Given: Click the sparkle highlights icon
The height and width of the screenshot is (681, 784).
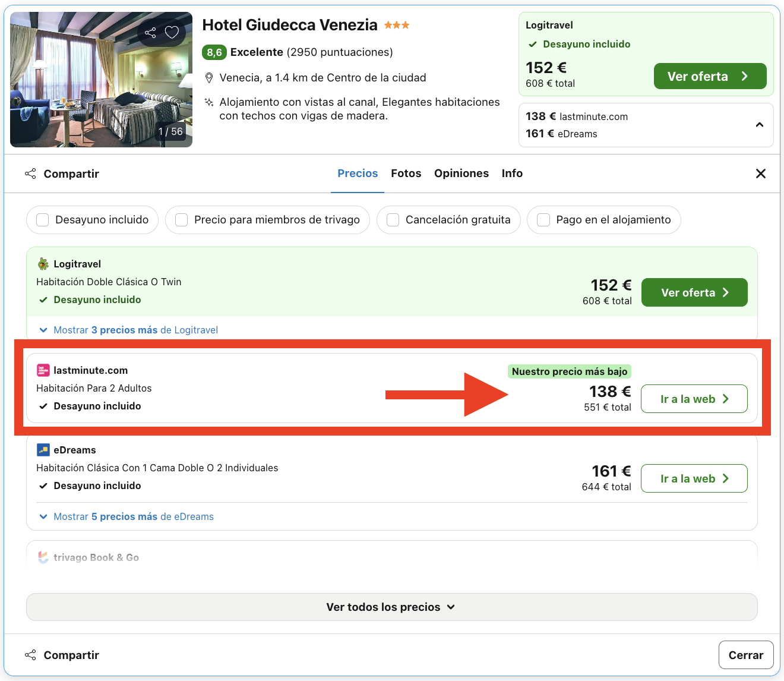Looking at the screenshot, I should [x=208, y=102].
